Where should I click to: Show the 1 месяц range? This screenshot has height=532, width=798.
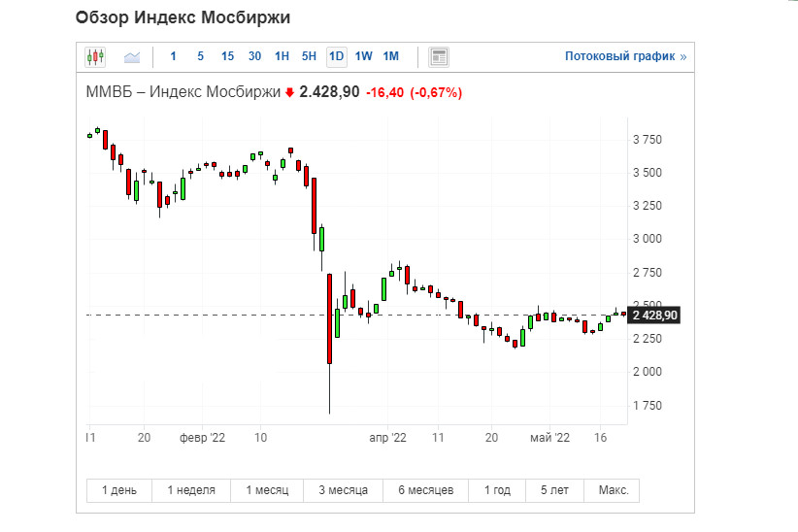click(267, 490)
